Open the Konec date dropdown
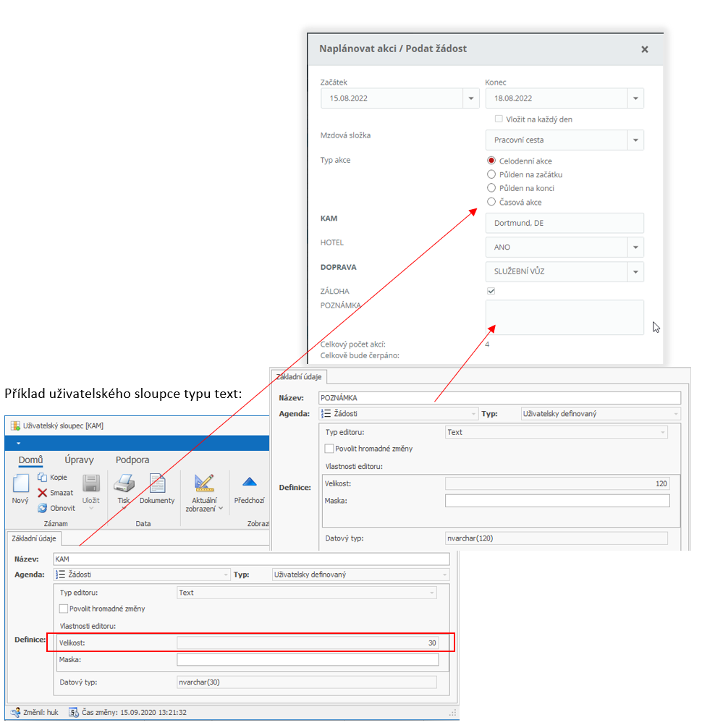Image resolution: width=702 pixels, height=728 pixels. coord(635,98)
